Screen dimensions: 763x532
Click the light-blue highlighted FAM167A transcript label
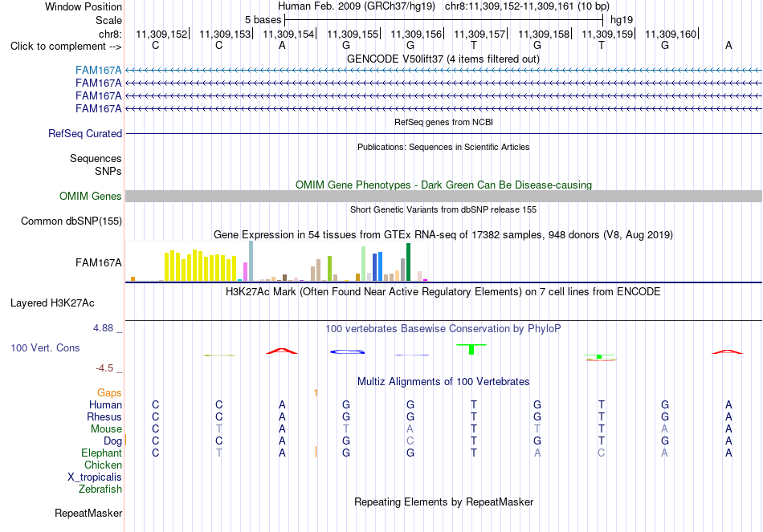(98, 71)
